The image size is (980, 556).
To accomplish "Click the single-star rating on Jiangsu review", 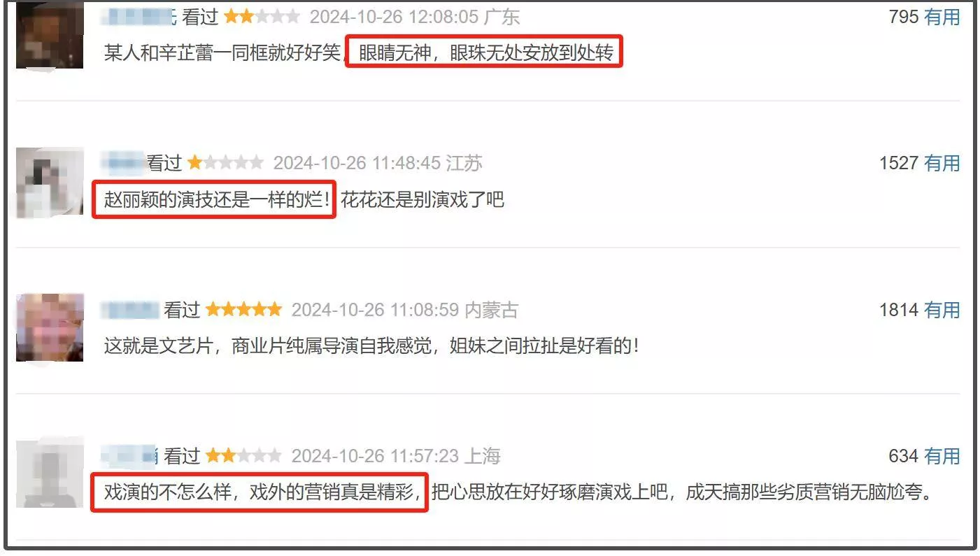I will point(225,163).
